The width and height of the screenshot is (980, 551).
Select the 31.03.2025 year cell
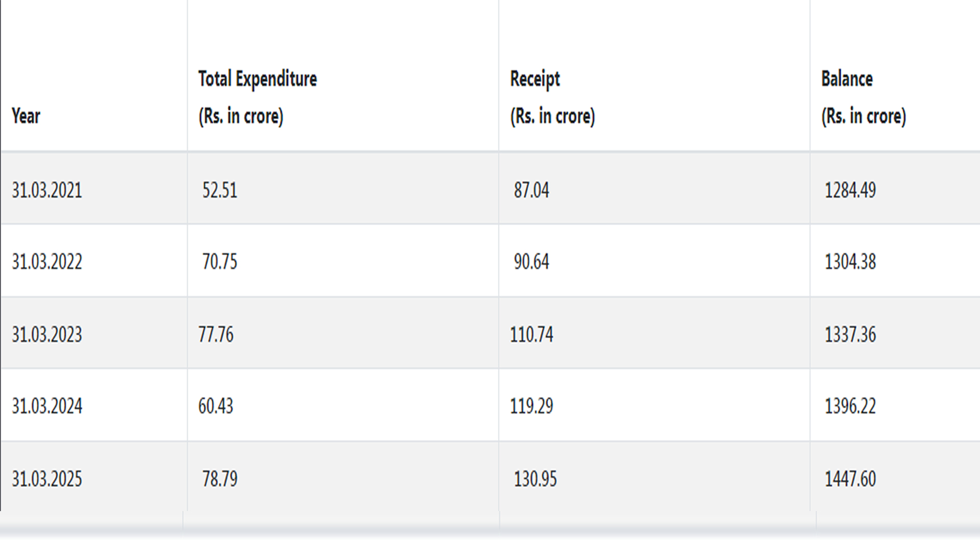47,479
